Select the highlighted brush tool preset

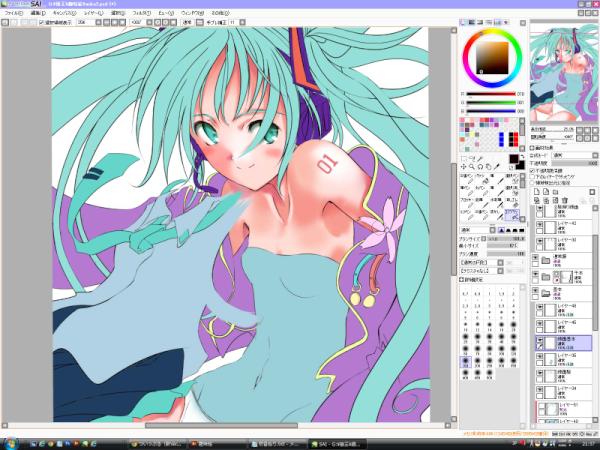(x=512, y=215)
